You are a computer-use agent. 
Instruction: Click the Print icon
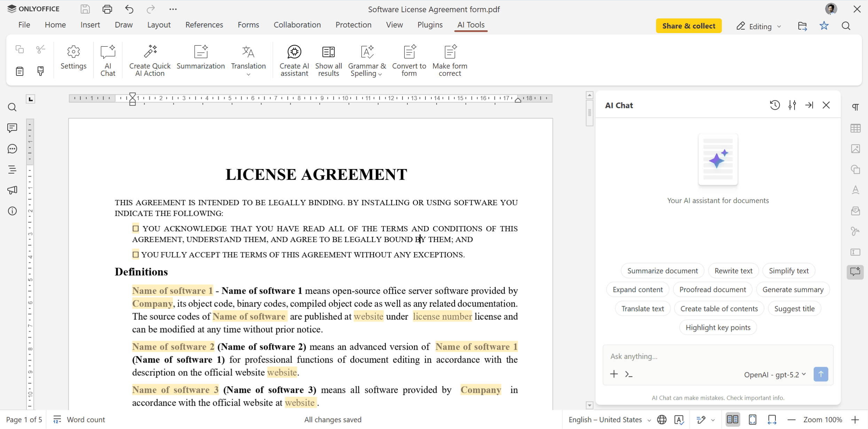[107, 9]
